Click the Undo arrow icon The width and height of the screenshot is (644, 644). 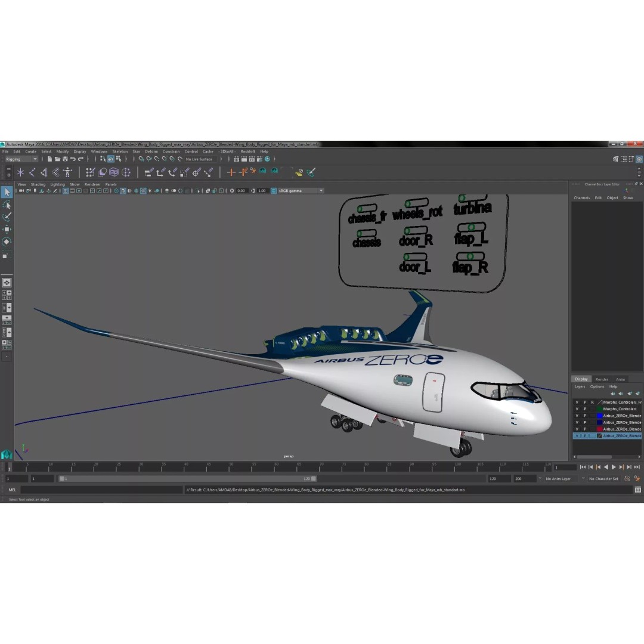tap(73, 159)
